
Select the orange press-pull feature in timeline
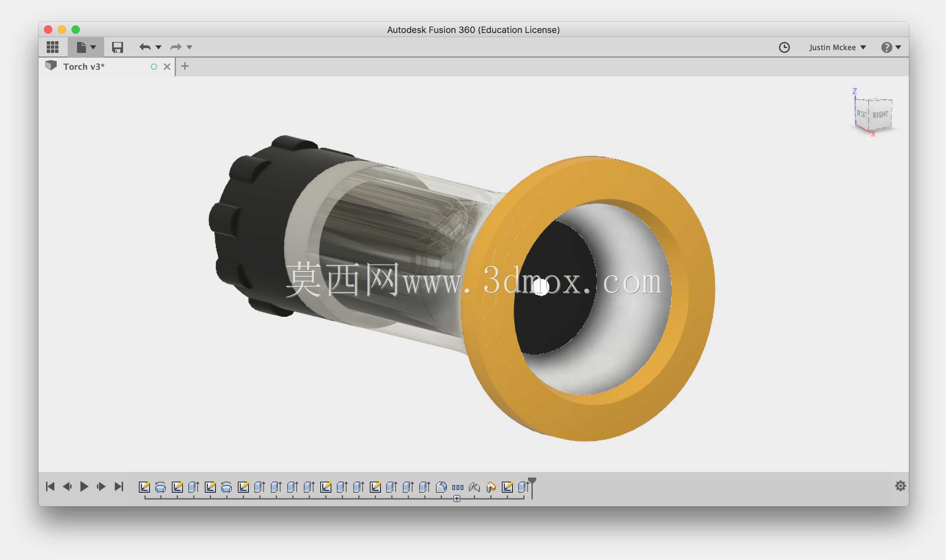click(x=491, y=487)
